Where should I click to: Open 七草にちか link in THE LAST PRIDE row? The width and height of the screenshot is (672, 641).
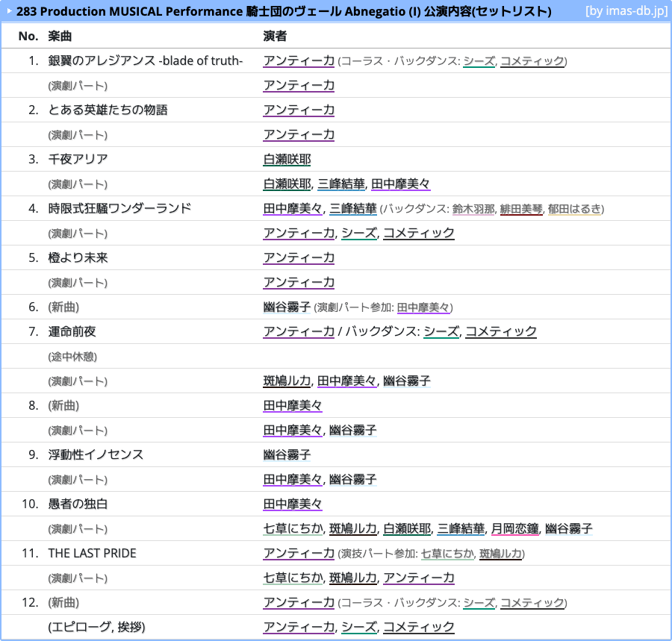[x=448, y=553]
